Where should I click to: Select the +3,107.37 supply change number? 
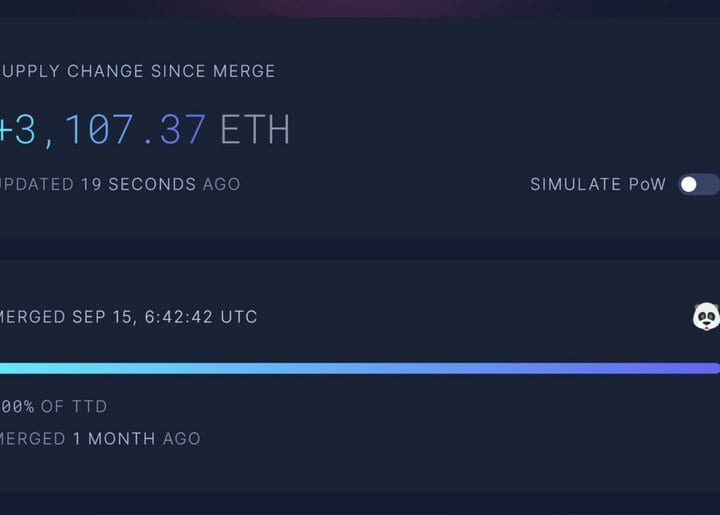coord(103,130)
